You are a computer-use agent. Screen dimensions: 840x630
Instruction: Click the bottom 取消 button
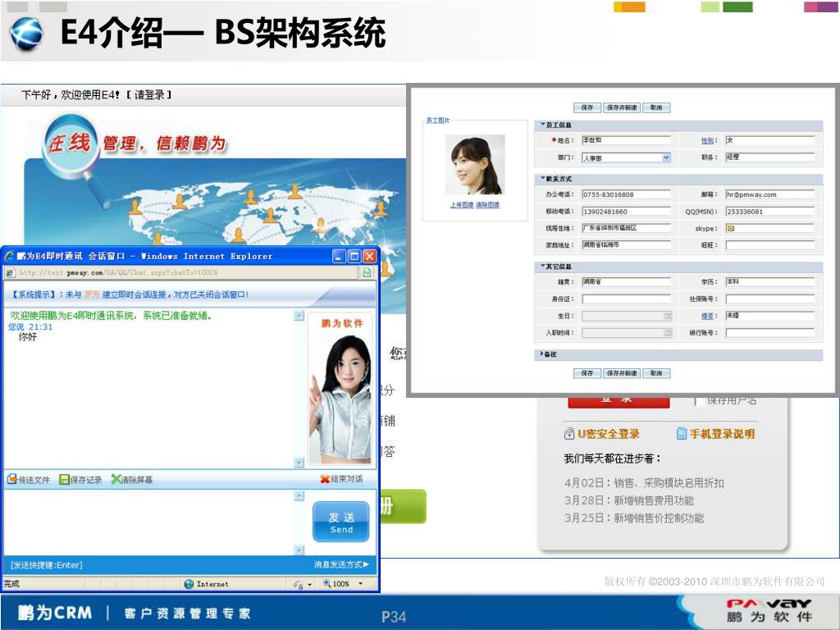[x=656, y=373]
